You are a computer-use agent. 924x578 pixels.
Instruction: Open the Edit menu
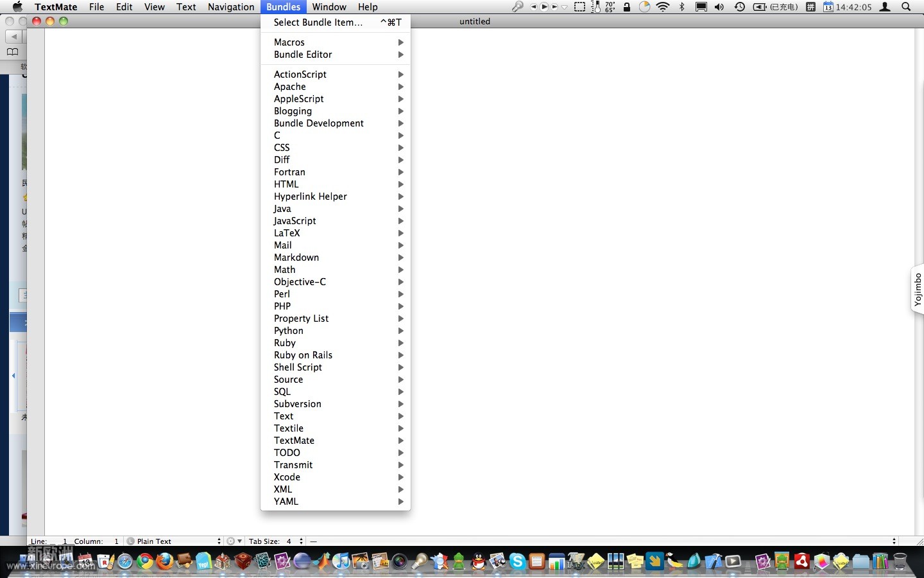click(124, 7)
